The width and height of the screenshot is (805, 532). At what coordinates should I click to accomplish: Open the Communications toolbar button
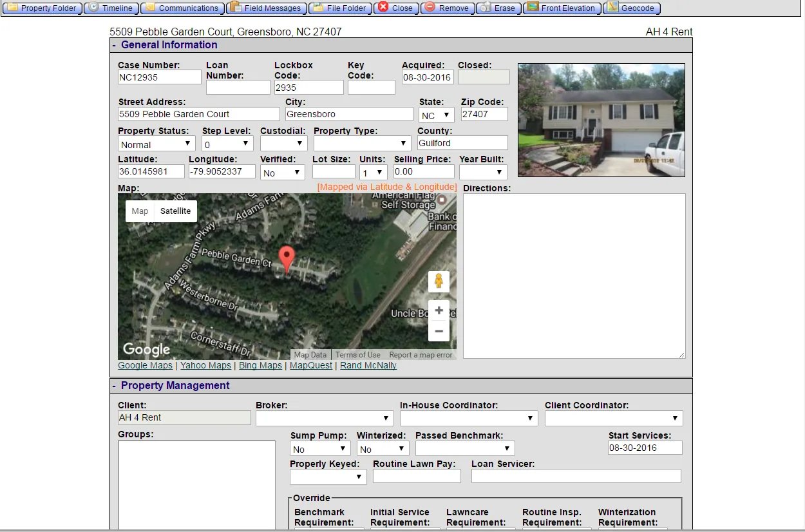(183, 8)
